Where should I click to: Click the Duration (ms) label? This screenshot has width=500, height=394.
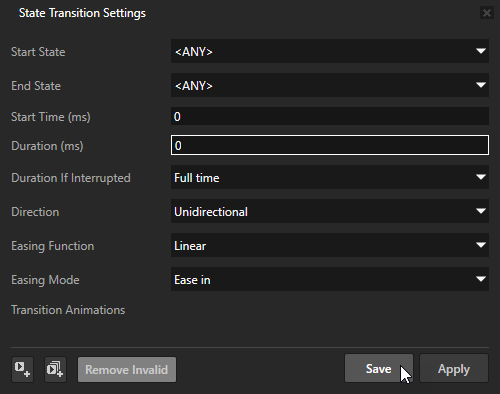[x=47, y=146]
